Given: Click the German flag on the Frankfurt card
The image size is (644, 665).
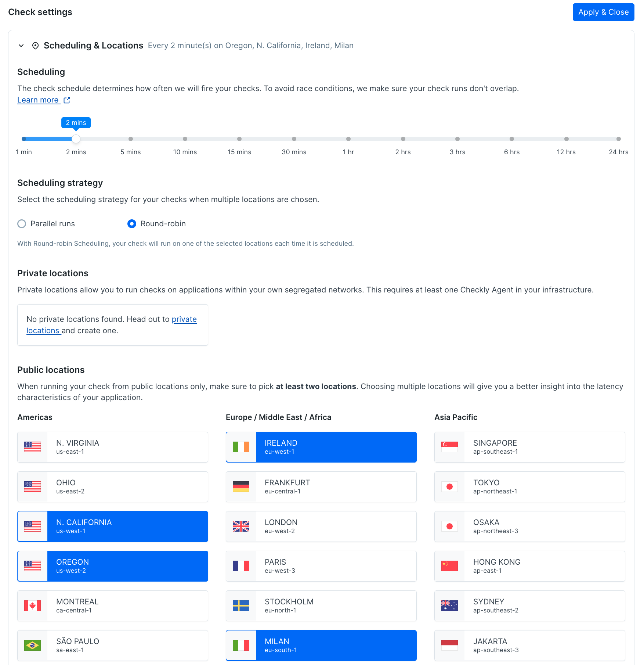Looking at the screenshot, I should coord(241,486).
